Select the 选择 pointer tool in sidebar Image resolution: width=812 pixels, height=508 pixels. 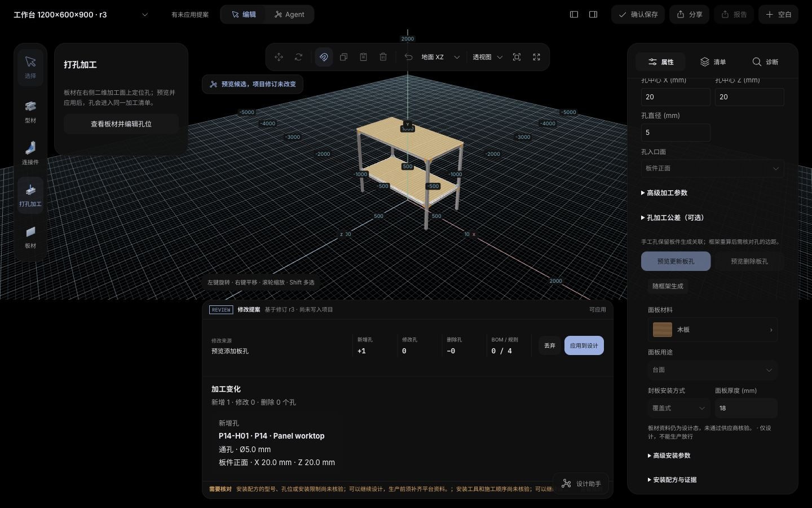click(x=30, y=67)
